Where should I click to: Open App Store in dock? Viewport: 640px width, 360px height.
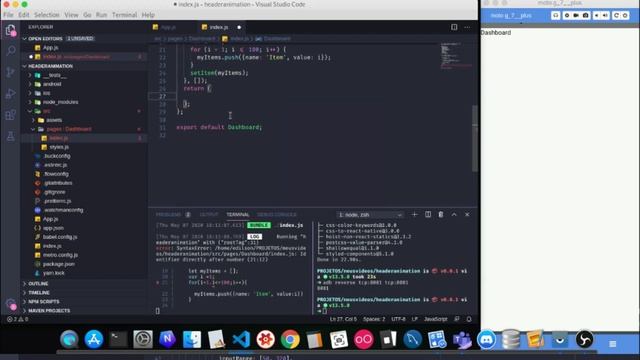point(94,339)
